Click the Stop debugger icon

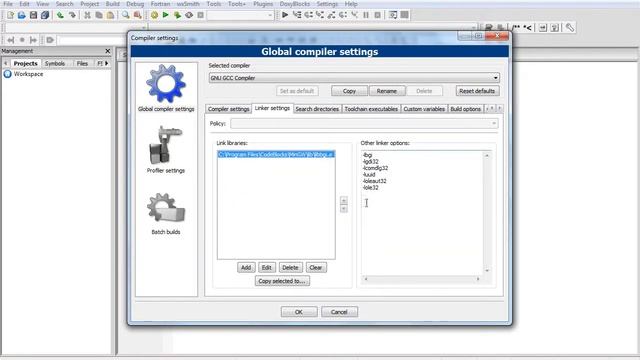(378, 15)
